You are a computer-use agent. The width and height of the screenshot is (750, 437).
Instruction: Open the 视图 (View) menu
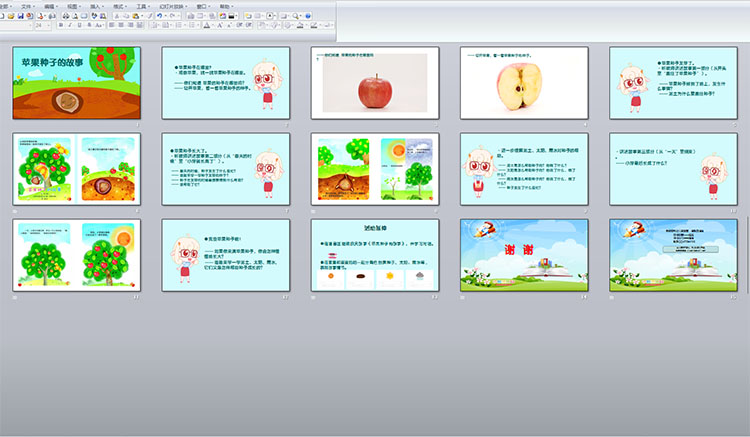click(74, 7)
